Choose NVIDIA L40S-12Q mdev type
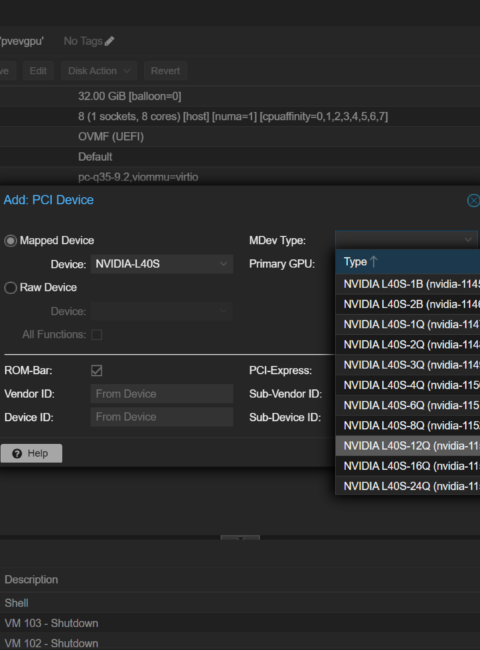 coord(407,446)
